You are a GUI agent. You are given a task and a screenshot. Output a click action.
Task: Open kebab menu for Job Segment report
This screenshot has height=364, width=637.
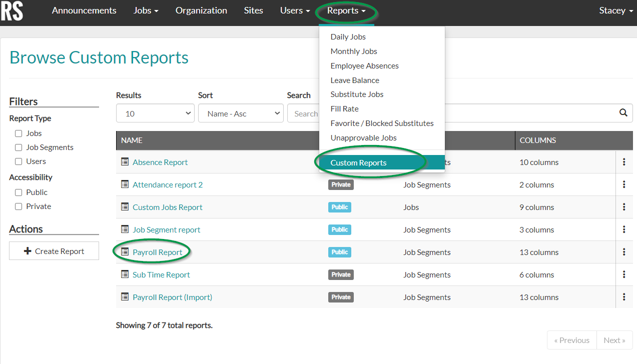coord(624,229)
